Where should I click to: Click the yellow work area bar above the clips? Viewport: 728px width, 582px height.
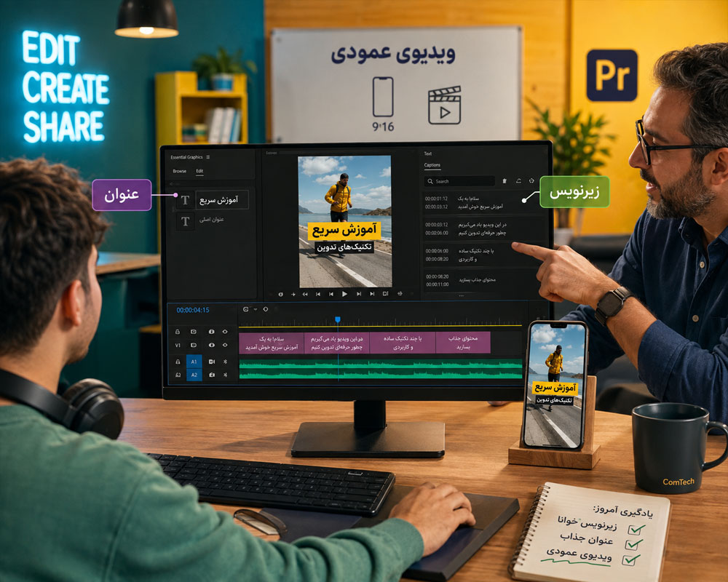[x=380, y=326]
